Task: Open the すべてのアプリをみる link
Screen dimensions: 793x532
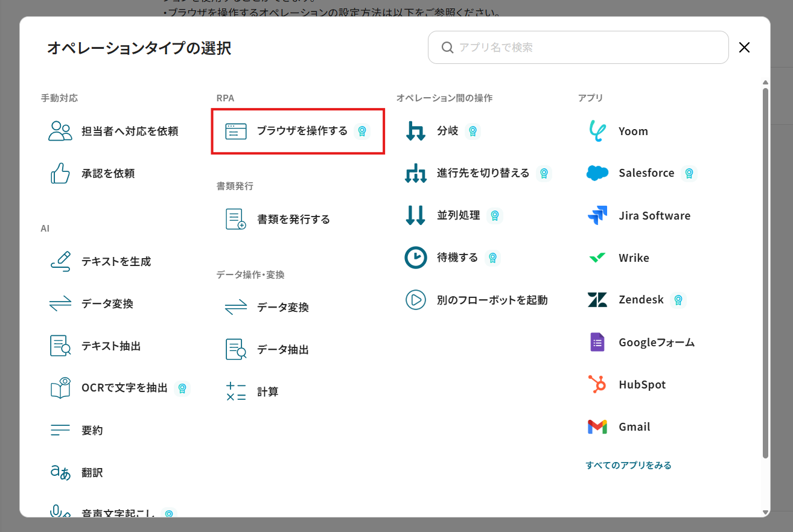Action: (x=628, y=465)
